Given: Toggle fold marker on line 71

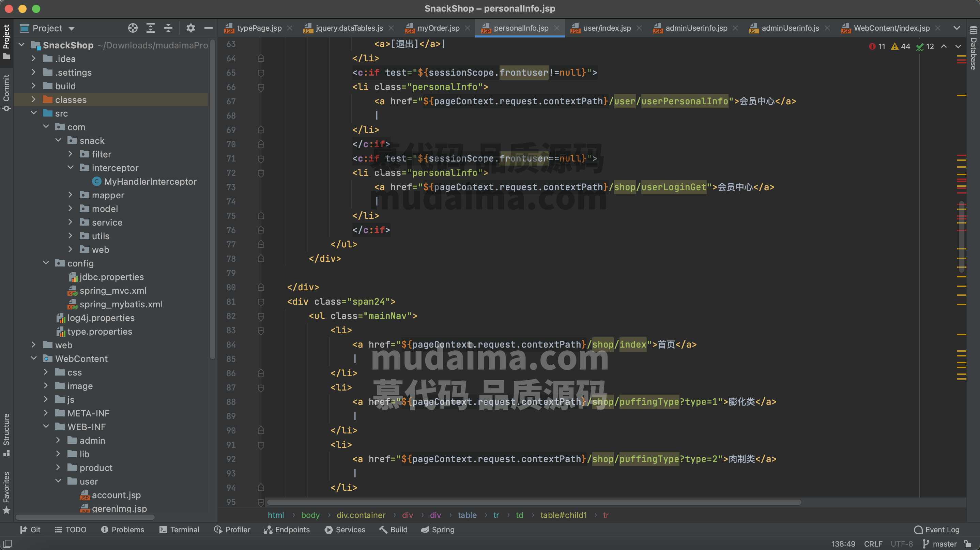Looking at the screenshot, I should (x=261, y=158).
